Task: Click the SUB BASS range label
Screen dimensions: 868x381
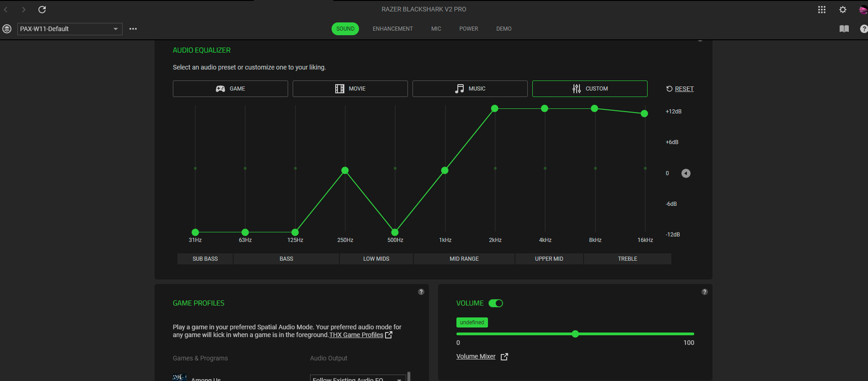Action: click(x=205, y=259)
